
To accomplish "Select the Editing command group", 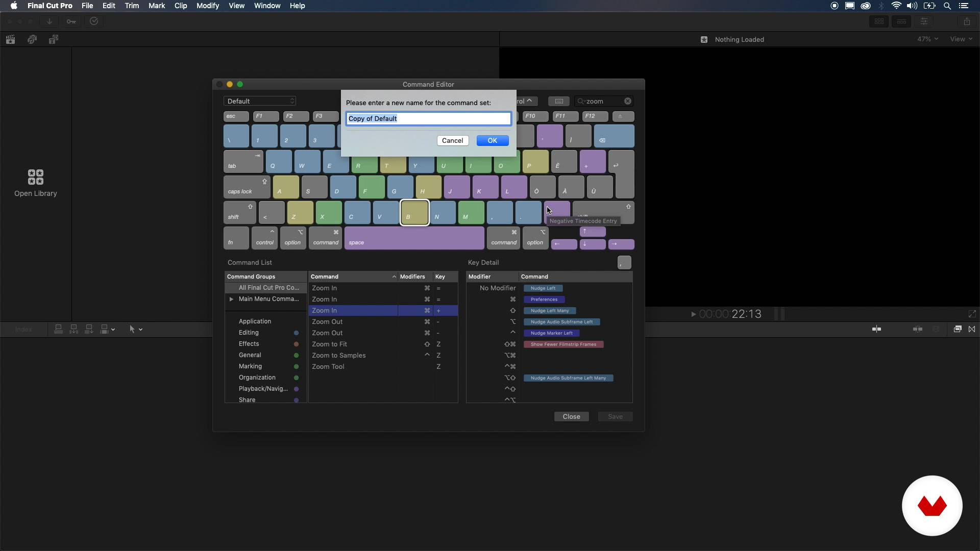I will pyautogui.click(x=249, y=333).
